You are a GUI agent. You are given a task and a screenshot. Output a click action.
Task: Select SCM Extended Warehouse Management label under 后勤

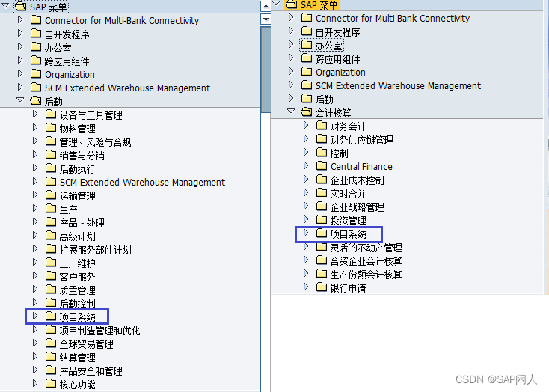pyautogui.click(x=143, y=183)
